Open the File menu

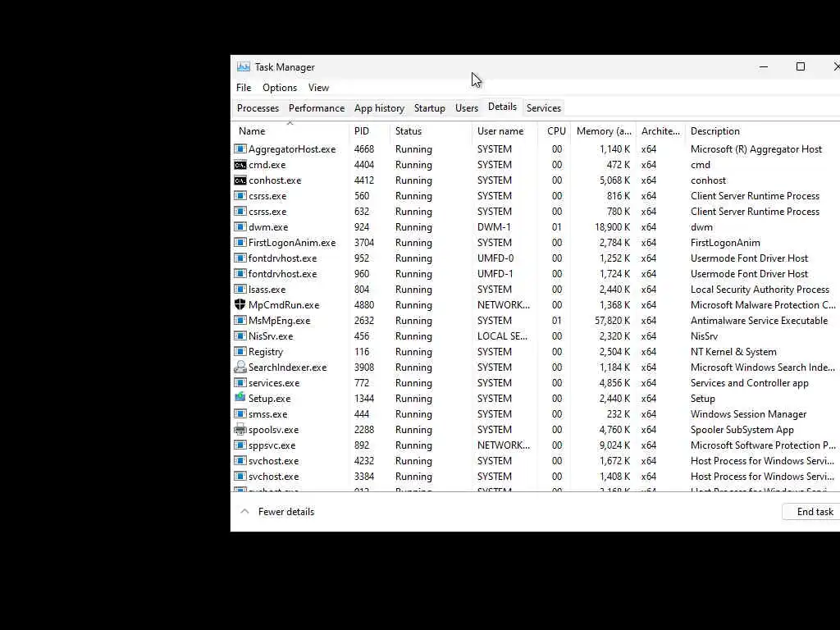(244, 87)
